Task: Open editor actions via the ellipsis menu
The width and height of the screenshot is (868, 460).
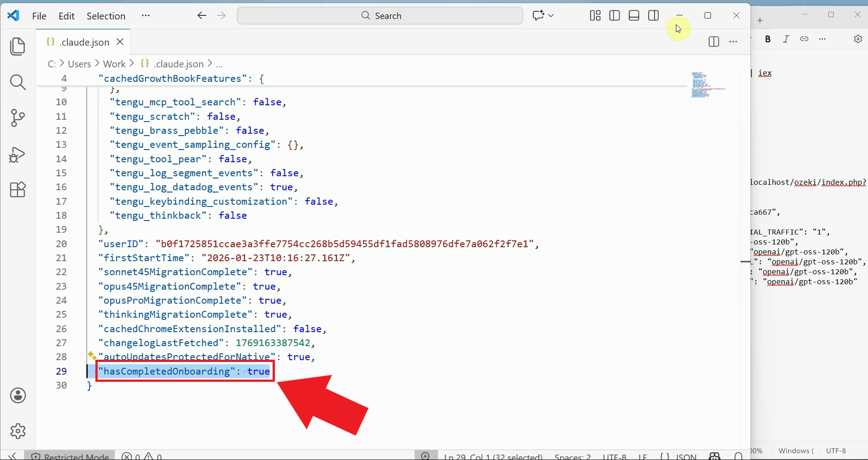Action: pos(733,42)
